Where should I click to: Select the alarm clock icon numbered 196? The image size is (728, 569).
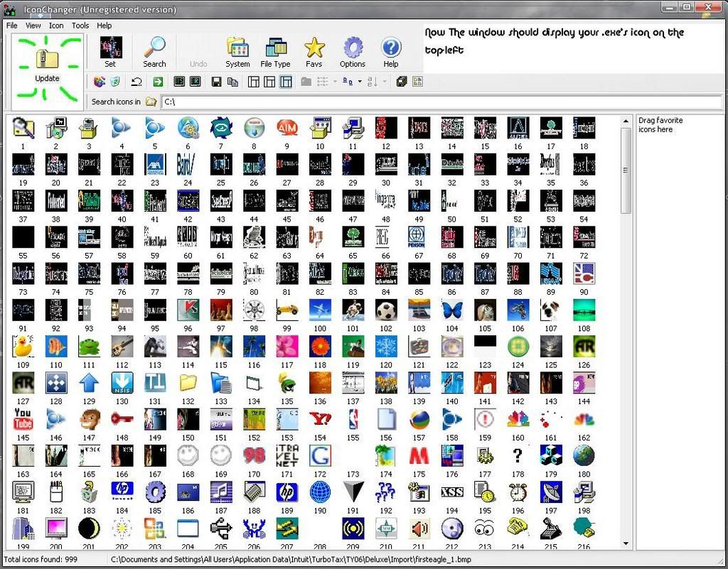(x=518, y=492)
